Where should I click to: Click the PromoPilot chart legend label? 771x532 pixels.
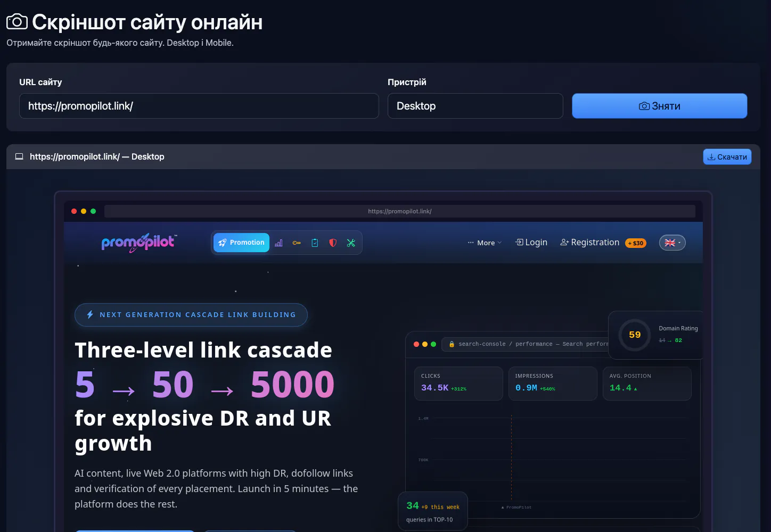pos(516,507)
